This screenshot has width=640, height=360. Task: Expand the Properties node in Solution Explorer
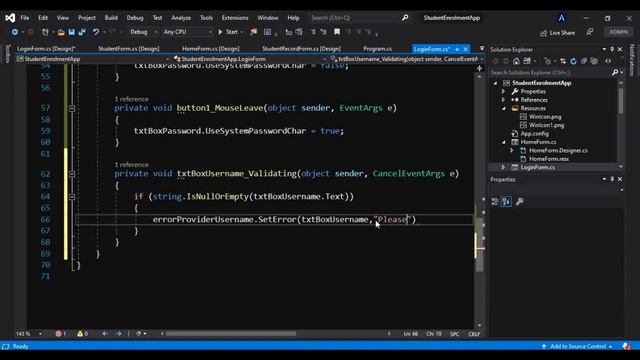point(504,91)
